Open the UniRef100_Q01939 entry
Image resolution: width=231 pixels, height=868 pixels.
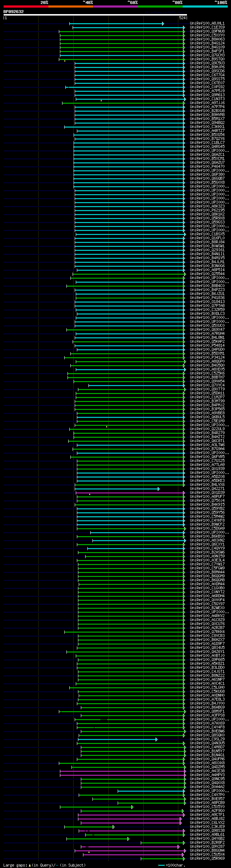207,469
